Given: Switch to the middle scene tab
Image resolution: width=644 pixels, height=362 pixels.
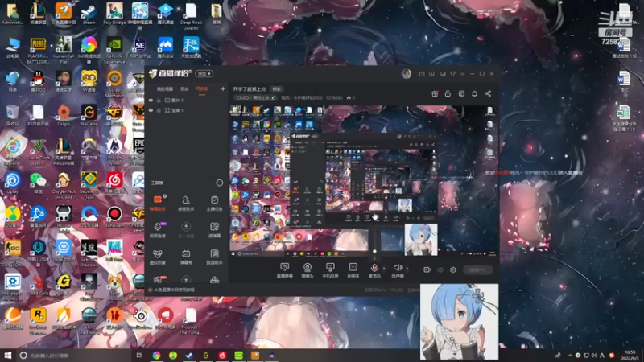Looking at the screenshot, I should coord(184,88).
